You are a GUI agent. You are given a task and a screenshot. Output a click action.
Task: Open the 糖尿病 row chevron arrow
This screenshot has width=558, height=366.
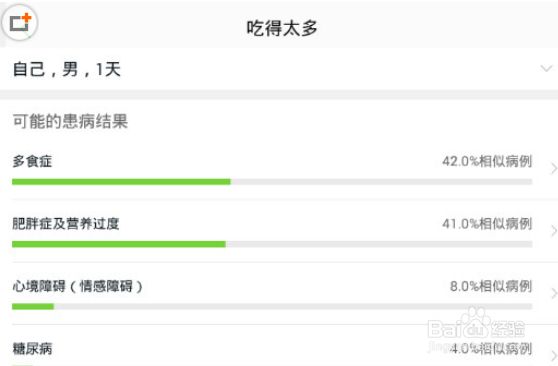tap(553, 355)
